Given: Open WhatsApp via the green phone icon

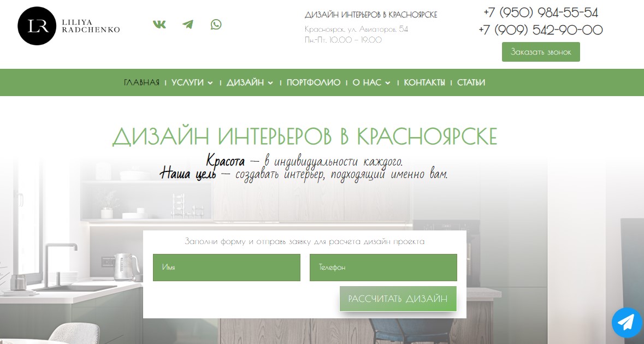Looking at the screenshot, I should pyautogui.click(x=216, y=24).
